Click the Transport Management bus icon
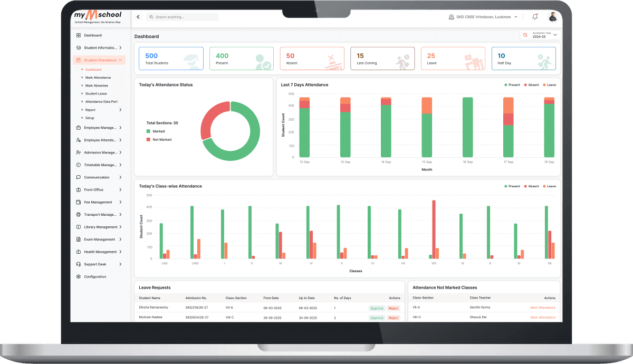Screen dimensions: 633x364 (79, 215)
